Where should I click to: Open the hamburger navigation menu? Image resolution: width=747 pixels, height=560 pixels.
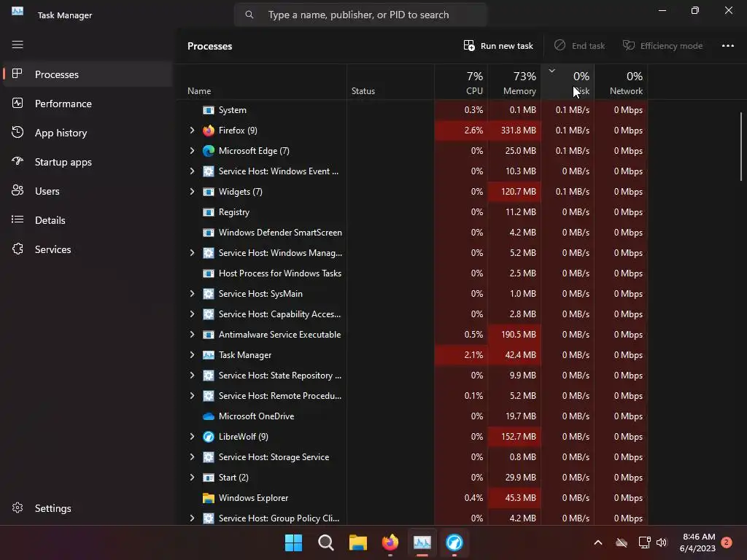18,44
